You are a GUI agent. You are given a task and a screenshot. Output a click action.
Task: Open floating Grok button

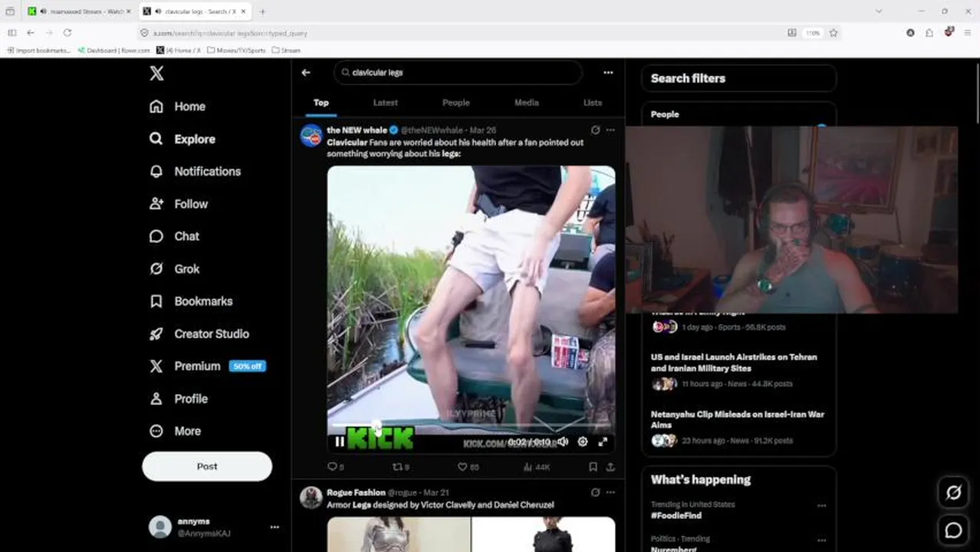coord(953,493)
